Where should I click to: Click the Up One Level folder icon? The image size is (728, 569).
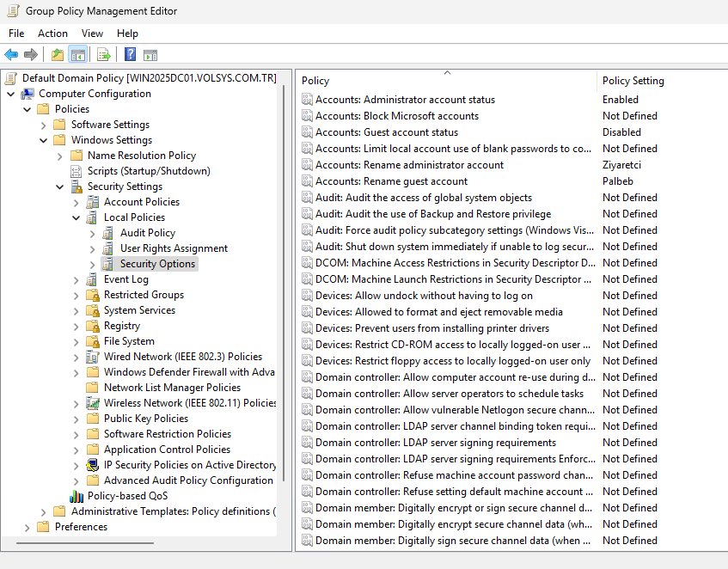[x=58, y=55]
